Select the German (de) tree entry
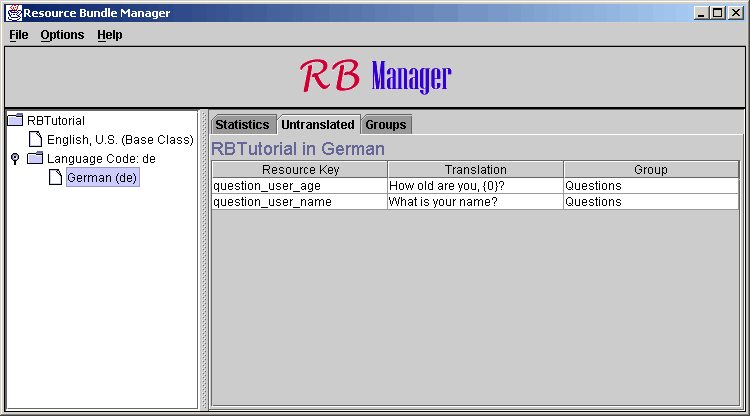The height and width of the screenshot is (416, 750). 102,178
